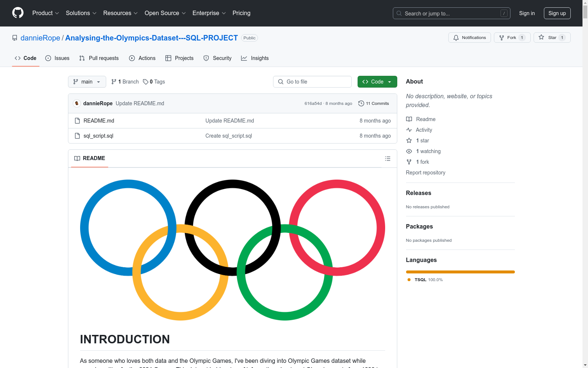Switch to the Code tab

pos(26,58)
